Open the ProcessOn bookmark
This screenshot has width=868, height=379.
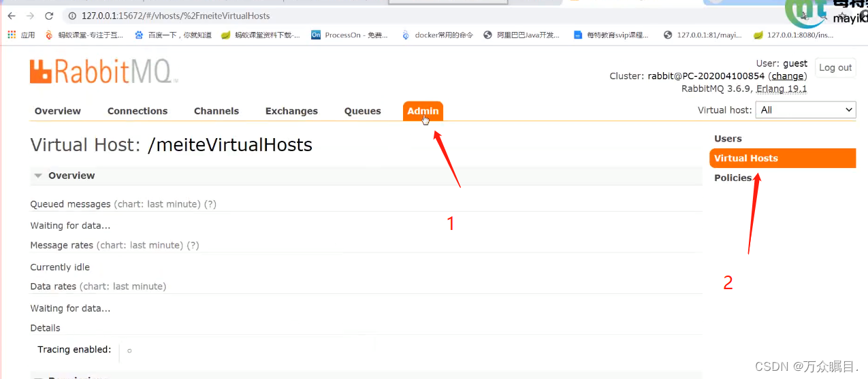[349, 35]
